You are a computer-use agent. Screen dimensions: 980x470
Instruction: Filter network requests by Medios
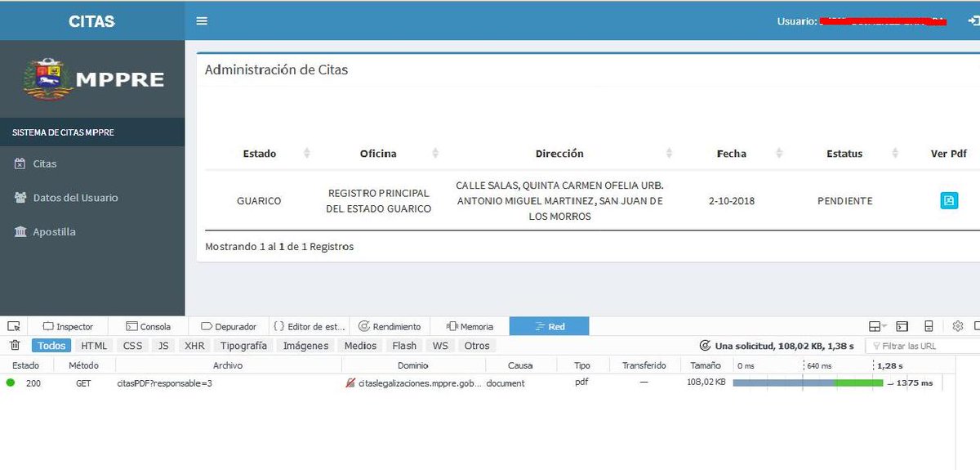coord(360,346)
